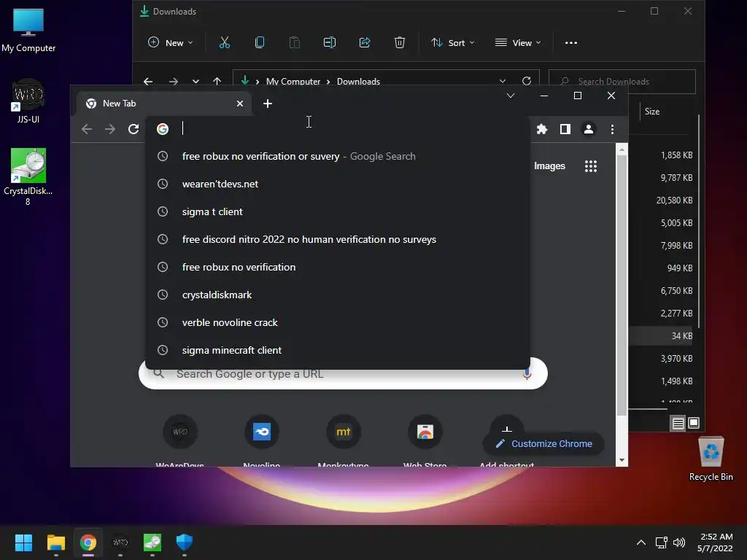The width and height of the screenshot is (747, 560).
Task: Open Chrome three-dot menu
Action: point(612,129)
